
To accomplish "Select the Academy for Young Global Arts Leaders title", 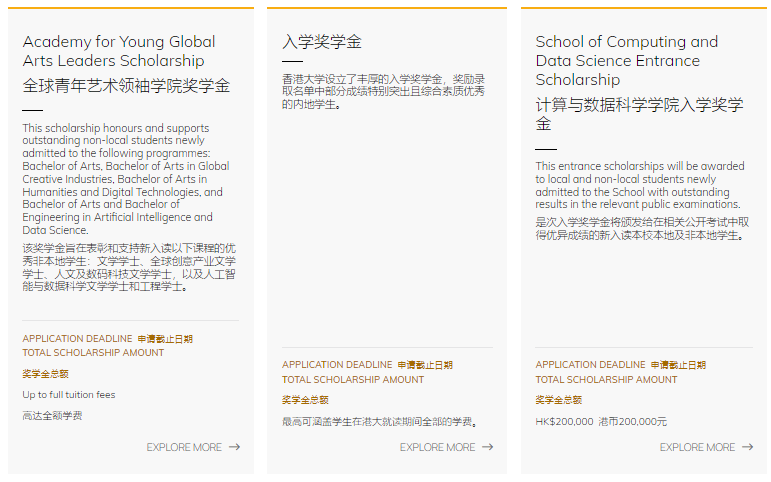I will coord(119,51).
